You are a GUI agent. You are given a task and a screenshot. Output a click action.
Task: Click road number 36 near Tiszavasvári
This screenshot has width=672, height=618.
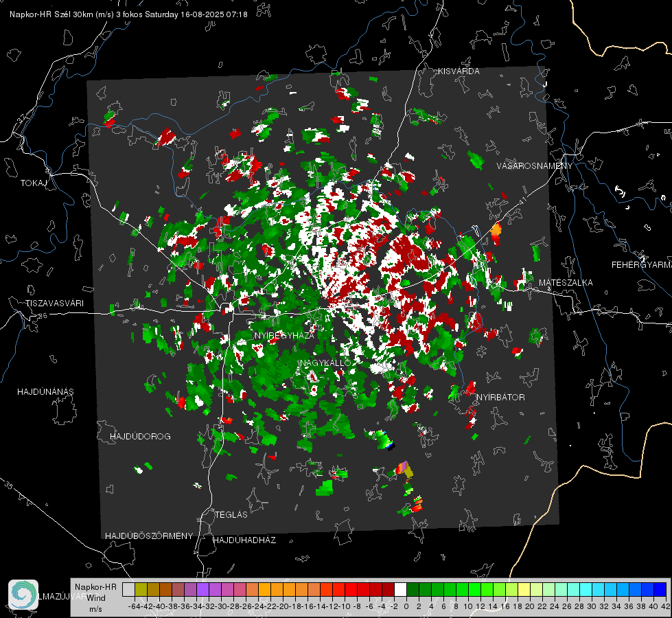click(43, 316)
